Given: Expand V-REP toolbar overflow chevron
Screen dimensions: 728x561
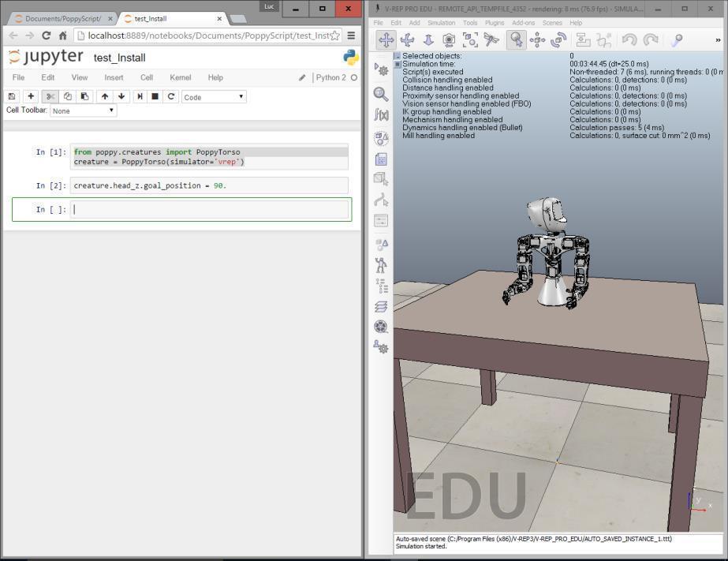Looking at the screenshot, I should (x=719, y=40).
